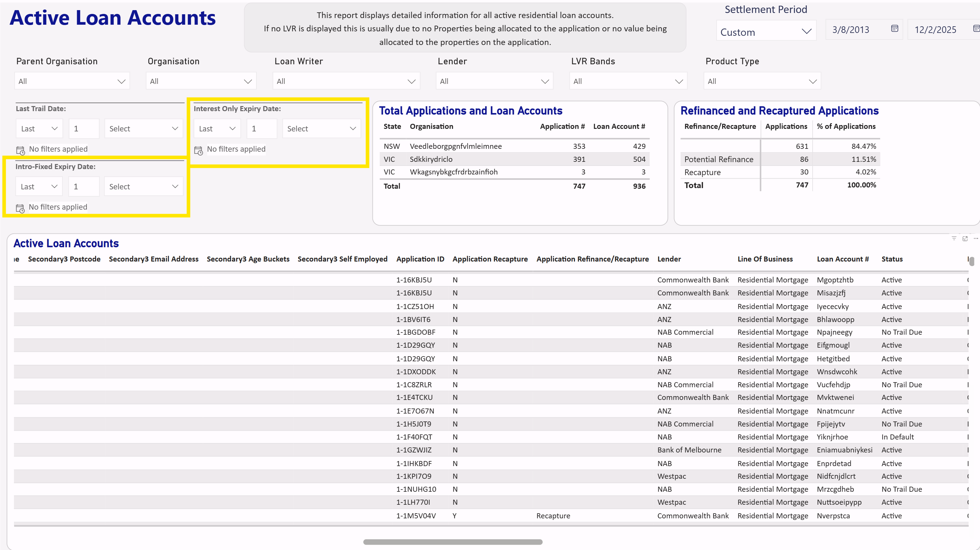
Task: Click the Focus mode icon on table
Action: (x=965, y=238)
